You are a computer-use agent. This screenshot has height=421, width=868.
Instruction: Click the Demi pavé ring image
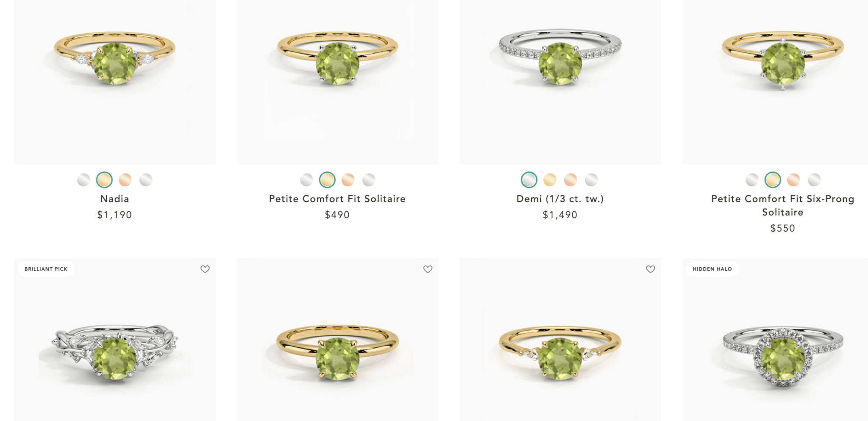(560, 82)
